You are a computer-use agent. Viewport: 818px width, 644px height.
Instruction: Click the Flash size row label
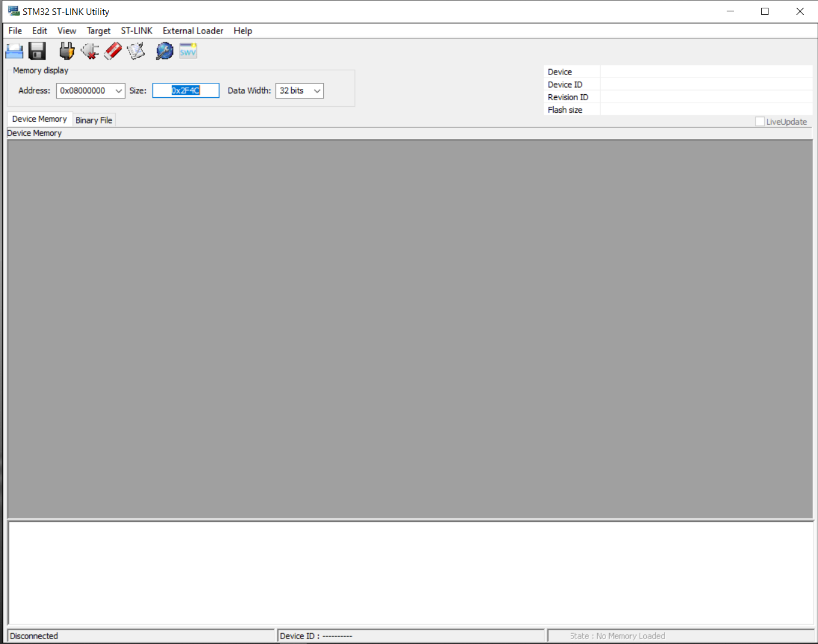coord(565,110)
